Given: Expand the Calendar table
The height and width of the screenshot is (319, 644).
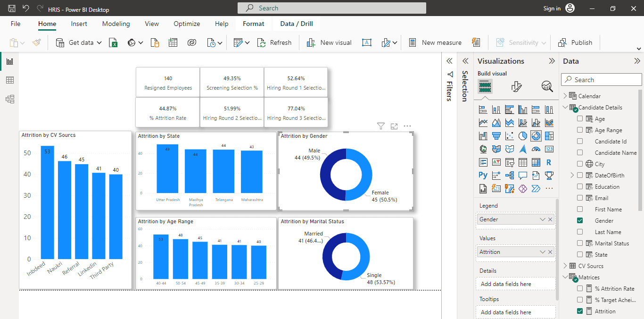Looking at the screenshot, I should coord(565,96).
